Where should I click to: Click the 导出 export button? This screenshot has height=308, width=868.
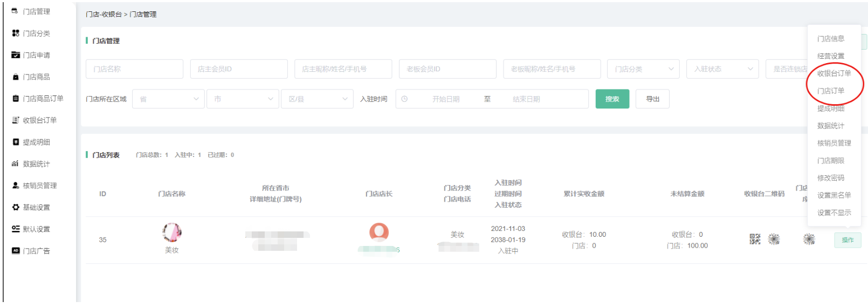[652, 99]
